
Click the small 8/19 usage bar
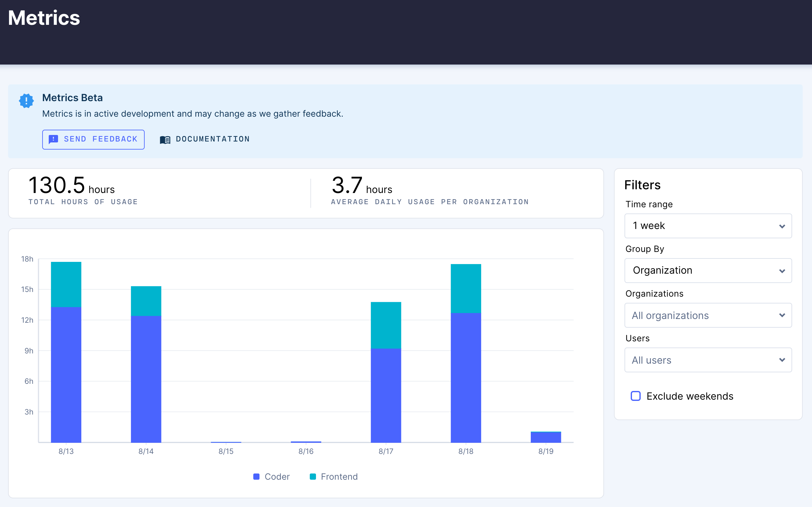tap(545, 437)
